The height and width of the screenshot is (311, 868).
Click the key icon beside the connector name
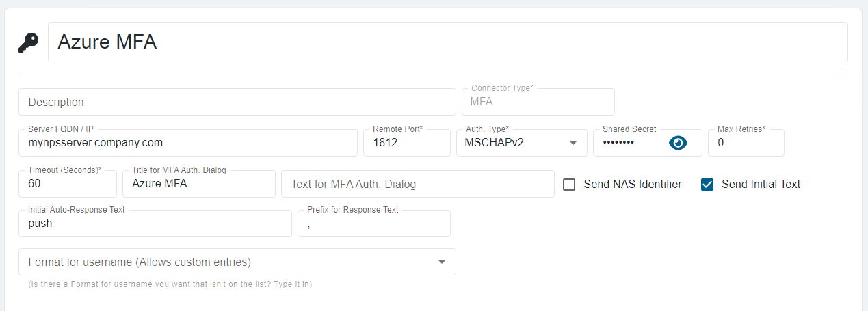29,42
